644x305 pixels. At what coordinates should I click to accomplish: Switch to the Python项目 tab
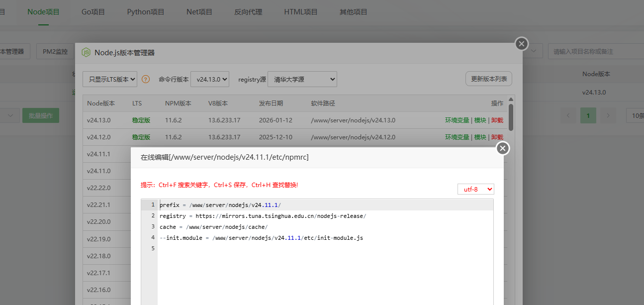click(x=145, y=11)
